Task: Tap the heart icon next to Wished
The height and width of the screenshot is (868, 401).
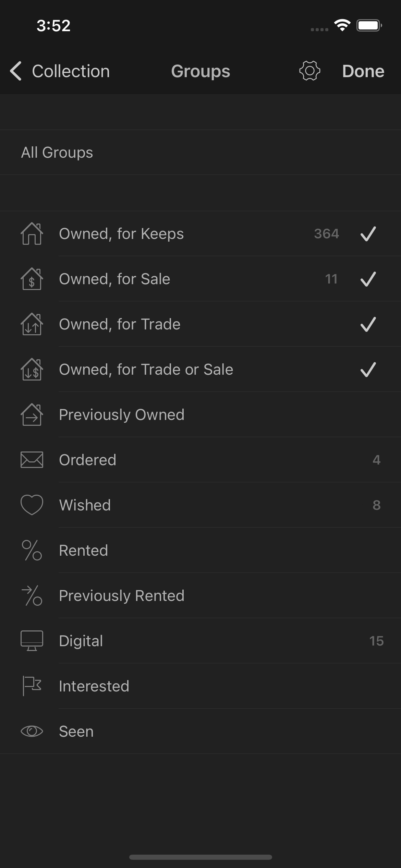Action: 32,505
